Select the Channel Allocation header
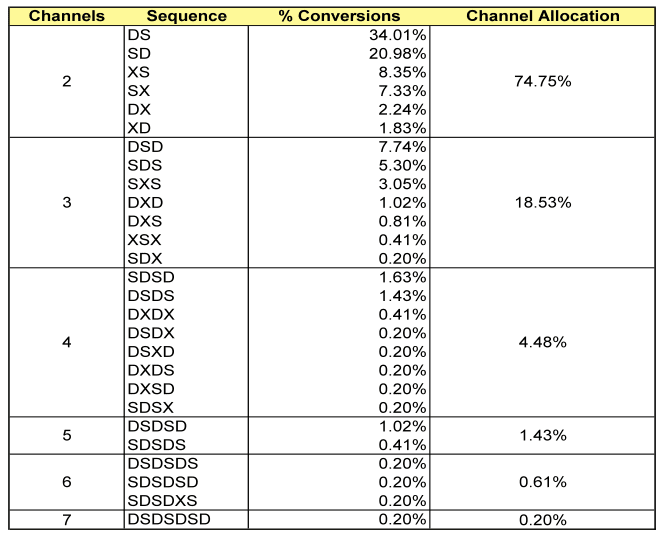This screenshot has width=664, height=537. click(543, 16)
